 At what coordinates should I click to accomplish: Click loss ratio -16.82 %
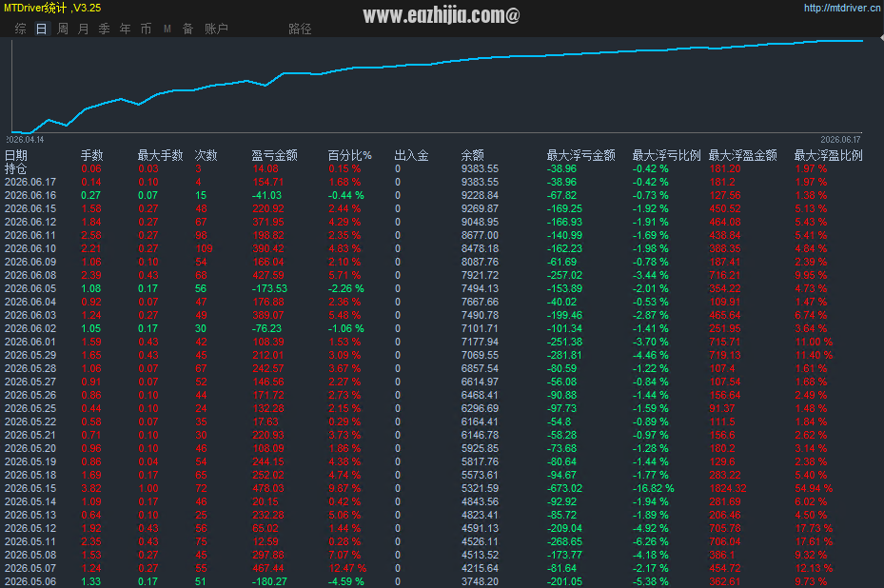654,488
